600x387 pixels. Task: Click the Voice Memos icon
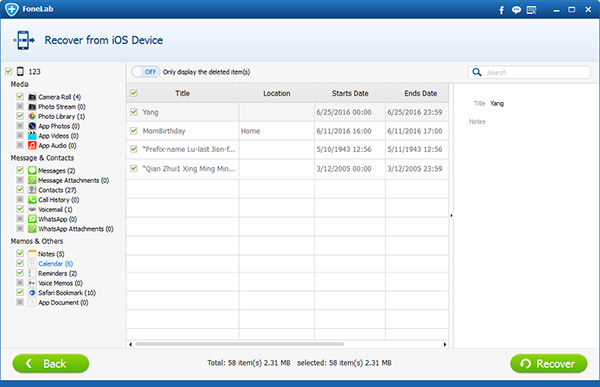tap(32, 283)
